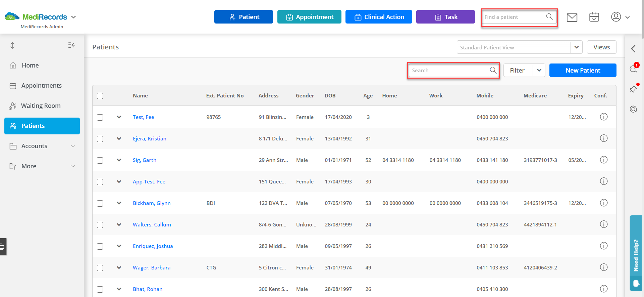The width and height of the screenshot is (644, 297).
Task: View info icon for Wager, Barbara
Action: click(x=604, y=267)
